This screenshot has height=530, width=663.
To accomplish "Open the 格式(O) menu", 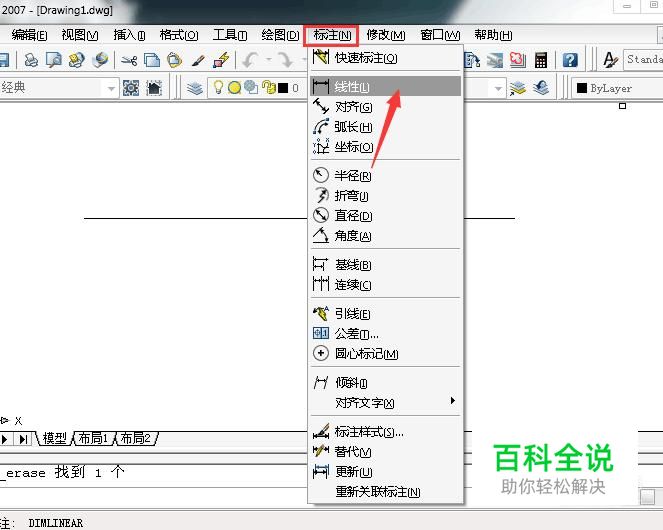I will [x=179, y=35].
